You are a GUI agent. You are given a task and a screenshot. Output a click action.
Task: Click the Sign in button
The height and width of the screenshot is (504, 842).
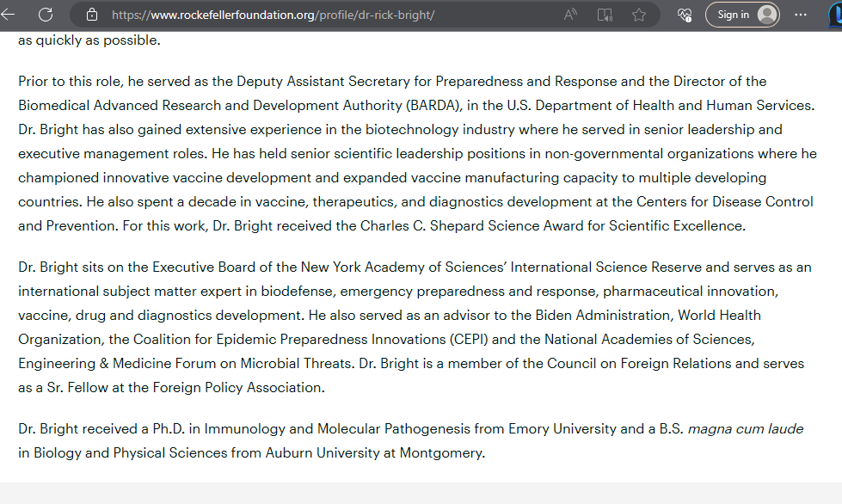742,15
